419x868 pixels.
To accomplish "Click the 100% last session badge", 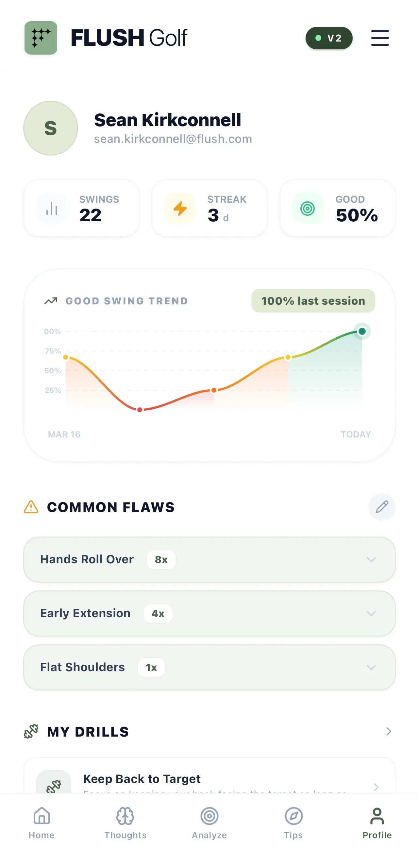I will point(313,300).
